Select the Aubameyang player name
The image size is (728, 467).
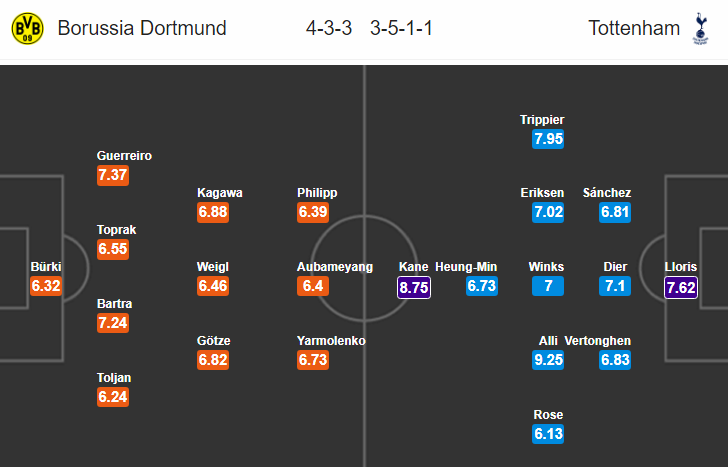(x=335, y=267)
